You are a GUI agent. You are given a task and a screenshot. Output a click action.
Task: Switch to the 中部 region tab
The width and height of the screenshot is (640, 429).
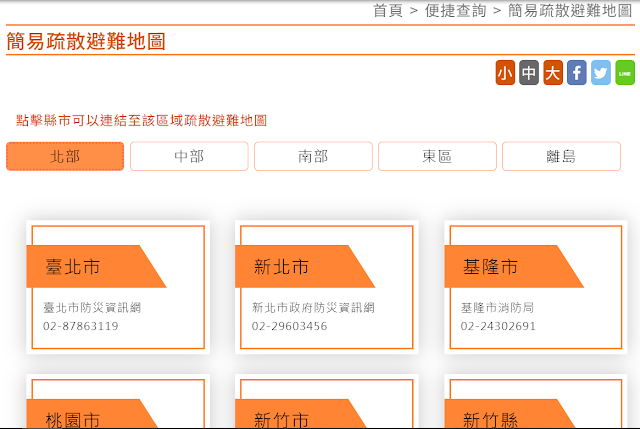pos(189,156)
